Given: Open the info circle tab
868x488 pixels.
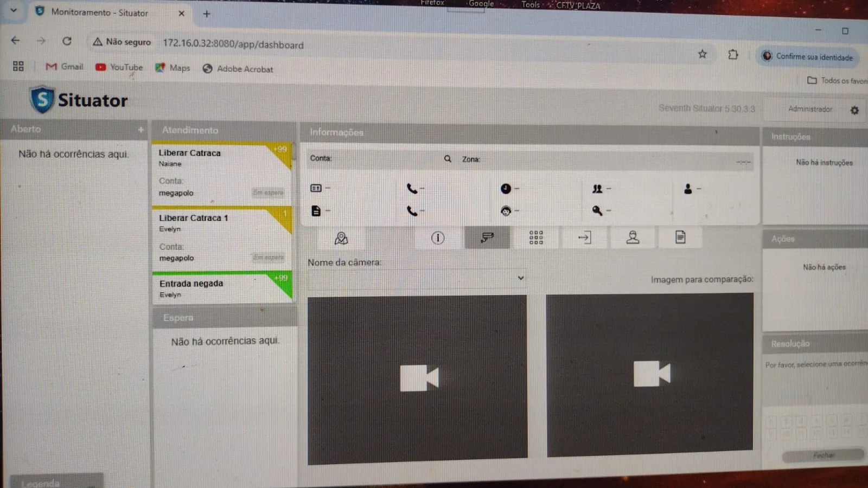Looking at the screenshot, I should click(438, 237).
